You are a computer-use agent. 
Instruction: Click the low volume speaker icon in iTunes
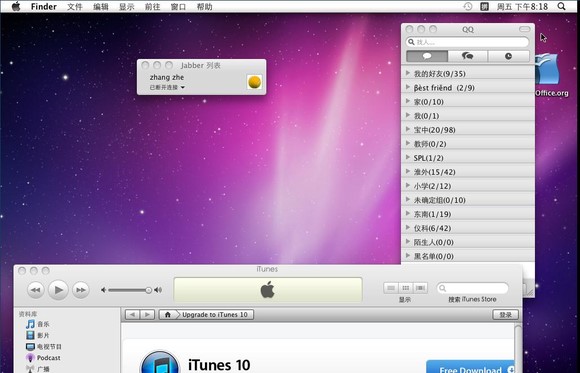[104, 290]
